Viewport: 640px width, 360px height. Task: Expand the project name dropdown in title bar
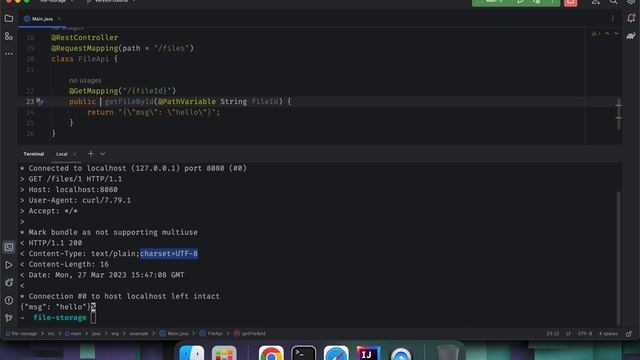pyautogui.click(x=57, y=1)
